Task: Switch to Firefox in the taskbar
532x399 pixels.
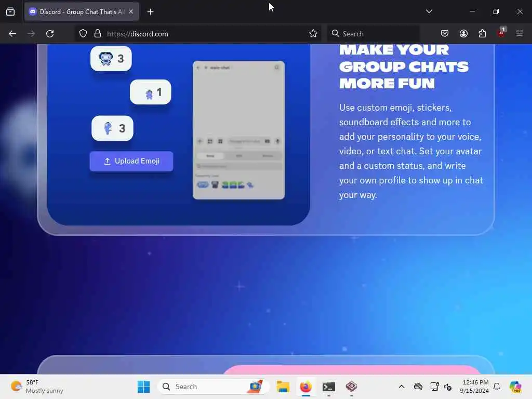Action: [x=305, y=387]
